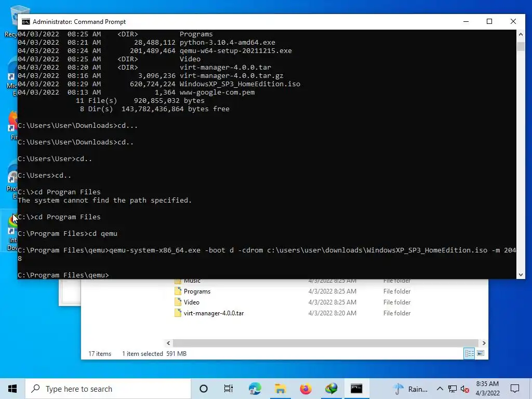This screenshot has width=532, height=399.
Task: Click virt-manager-4.0.0.tar folder icon
Action: pyautogui.click(x=178, y=313)
